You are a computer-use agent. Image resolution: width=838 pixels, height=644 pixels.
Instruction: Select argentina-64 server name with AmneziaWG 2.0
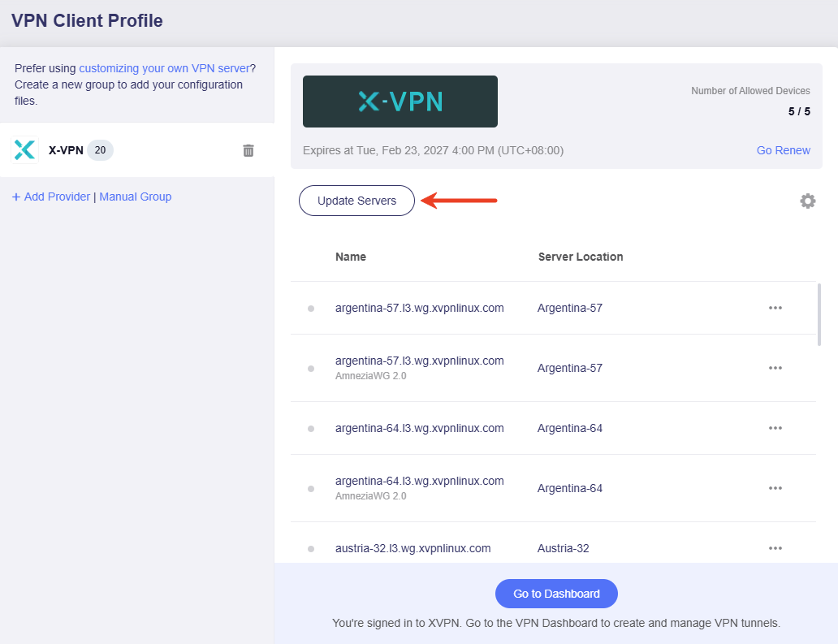420,481
